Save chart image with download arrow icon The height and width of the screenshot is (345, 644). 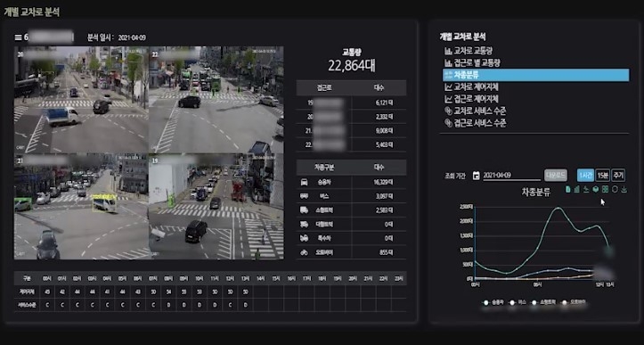[624, 190]
